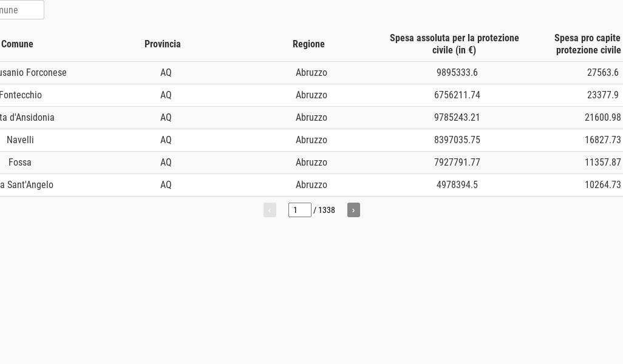Click the 4978394.5 spending cell

tap(457, 185)
